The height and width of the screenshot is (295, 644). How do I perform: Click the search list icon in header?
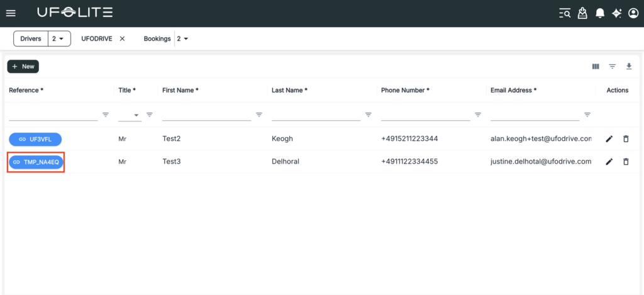(565, 13)
